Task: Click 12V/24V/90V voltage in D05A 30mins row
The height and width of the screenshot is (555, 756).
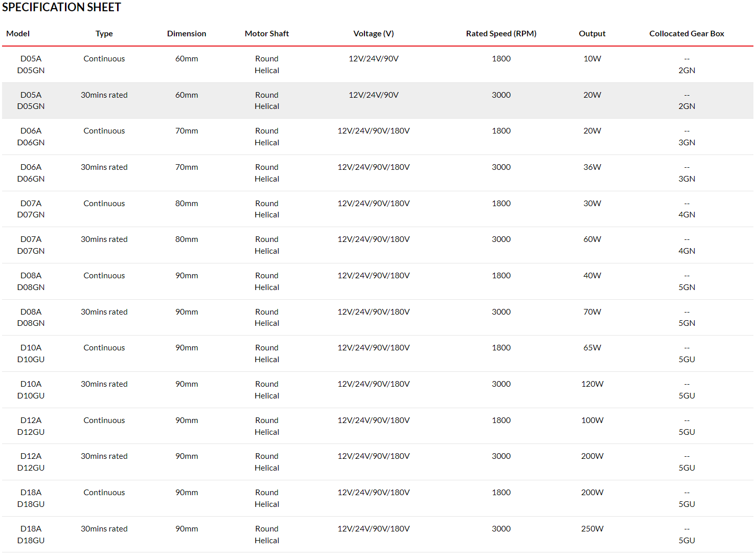Action: tap(374, 95)
